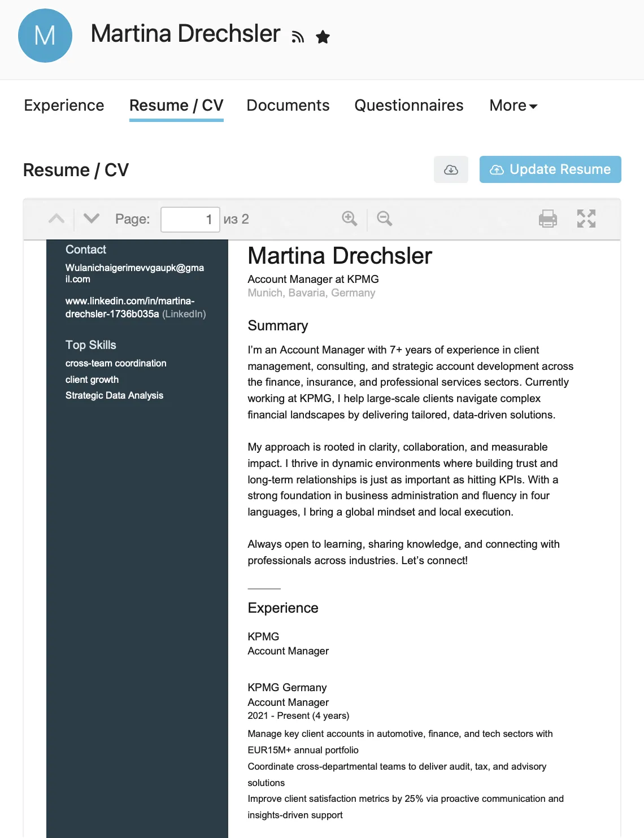The height and width of the screenshot is (838, 644).
Task: Enter fullscreen view of the resume
Action: click(x=586, y=219)
